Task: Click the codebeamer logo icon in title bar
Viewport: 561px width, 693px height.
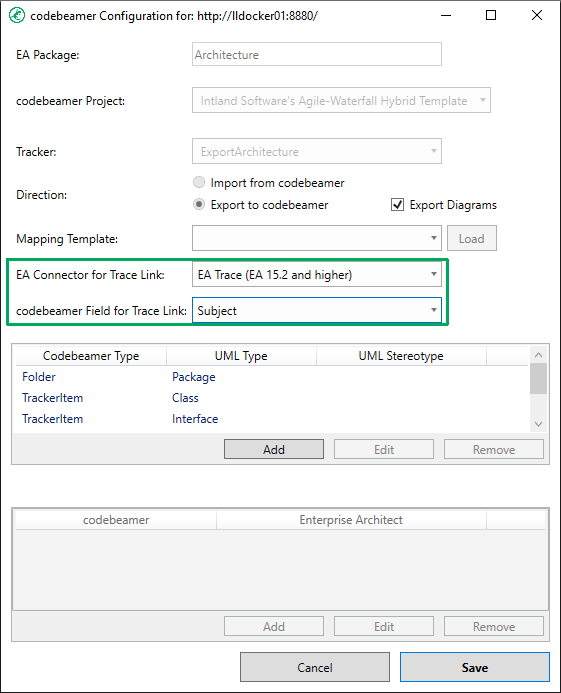Action: click(x=17, y=15)
